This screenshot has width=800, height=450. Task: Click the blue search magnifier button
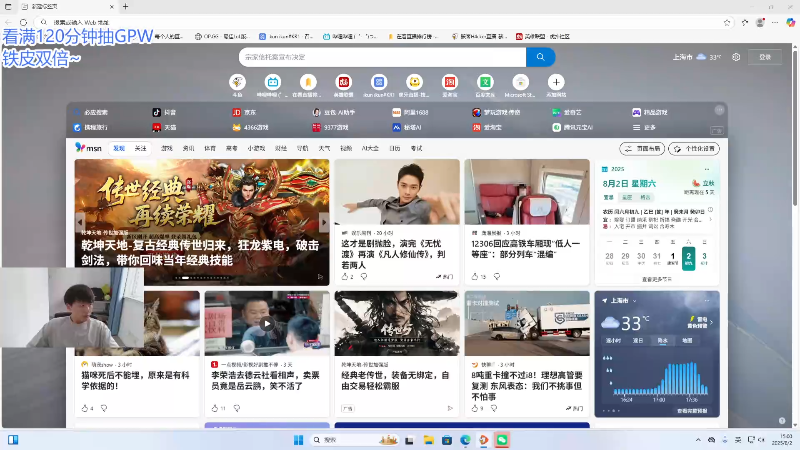[540, 57]
